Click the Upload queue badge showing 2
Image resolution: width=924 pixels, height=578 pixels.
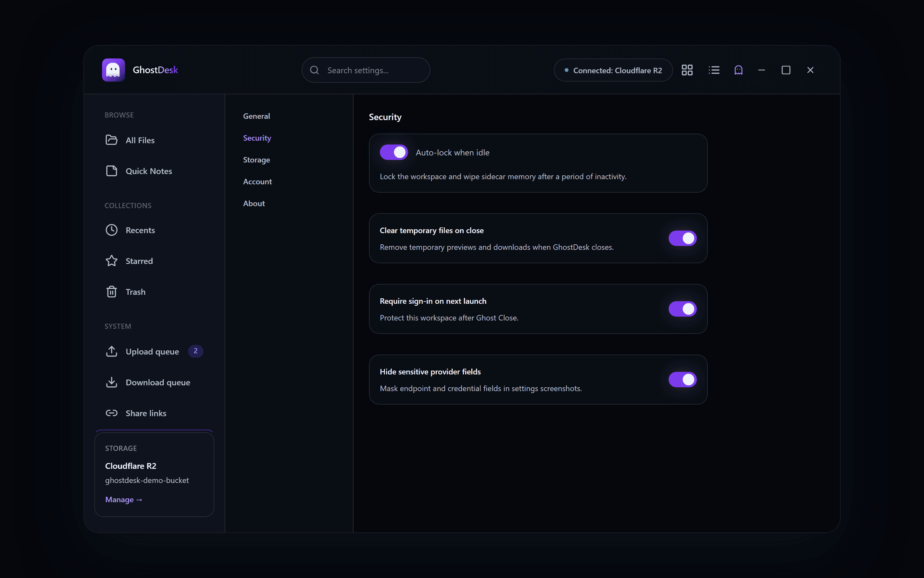click(195, 351)
